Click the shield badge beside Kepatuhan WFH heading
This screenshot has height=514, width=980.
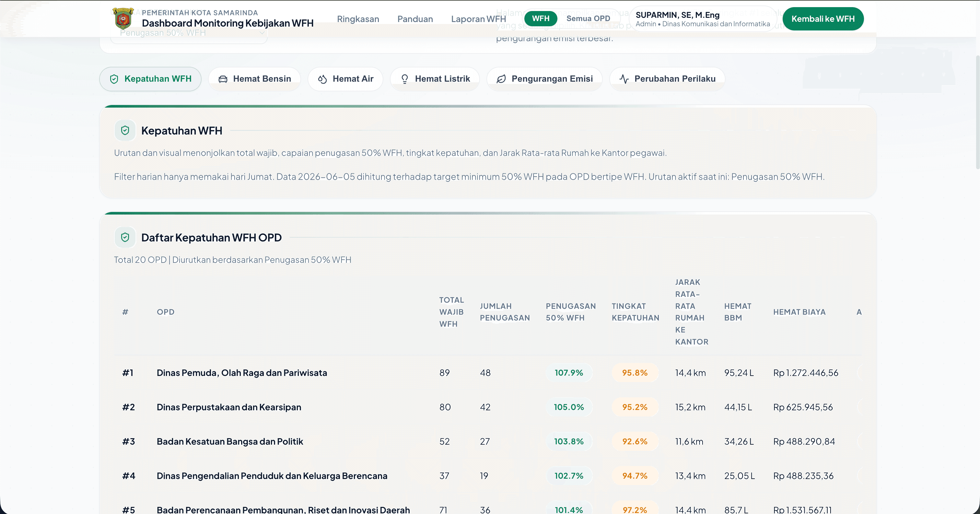click(x=125, y=131)
